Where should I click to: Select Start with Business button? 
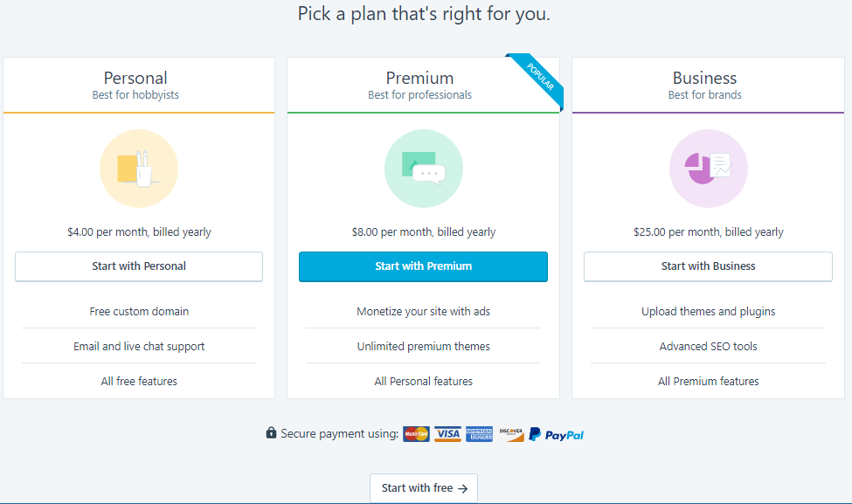click(x=708, y=266)
